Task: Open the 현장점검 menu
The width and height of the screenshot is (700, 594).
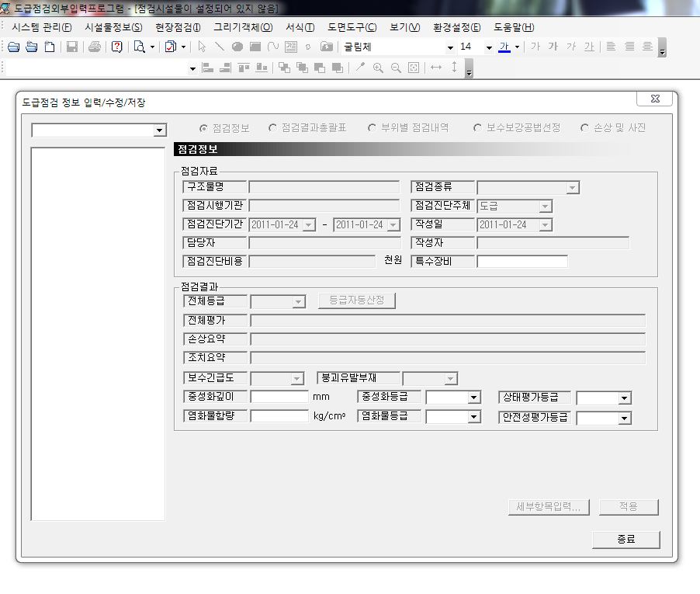Action: [x=178, y=27]
